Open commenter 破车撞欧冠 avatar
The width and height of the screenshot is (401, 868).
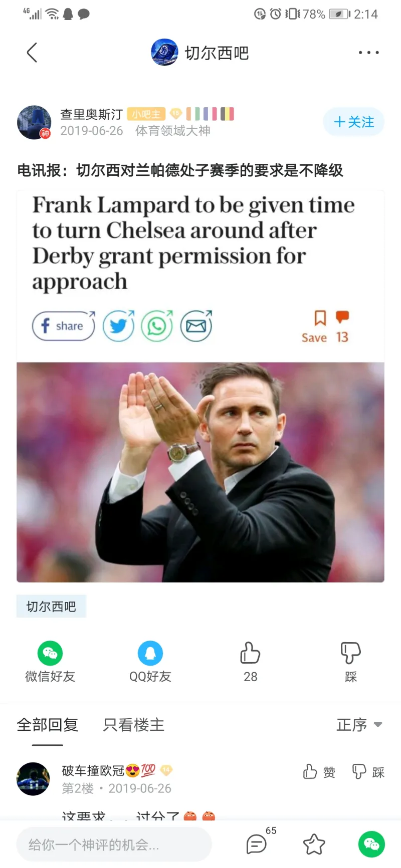pos(33,779)
